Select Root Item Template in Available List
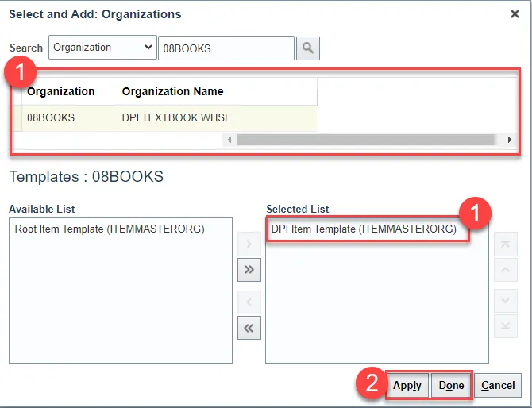Screen dimensions: 532x408 pos(110,229)
